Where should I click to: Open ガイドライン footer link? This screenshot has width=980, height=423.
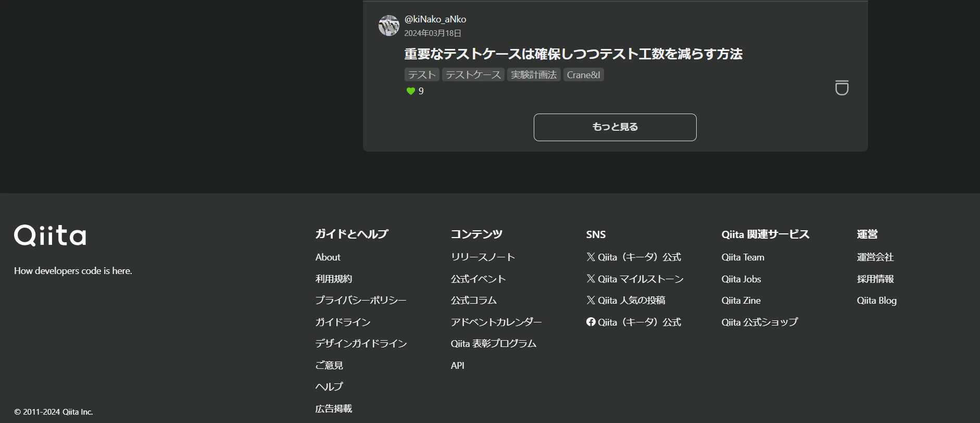tap(343, 322)
